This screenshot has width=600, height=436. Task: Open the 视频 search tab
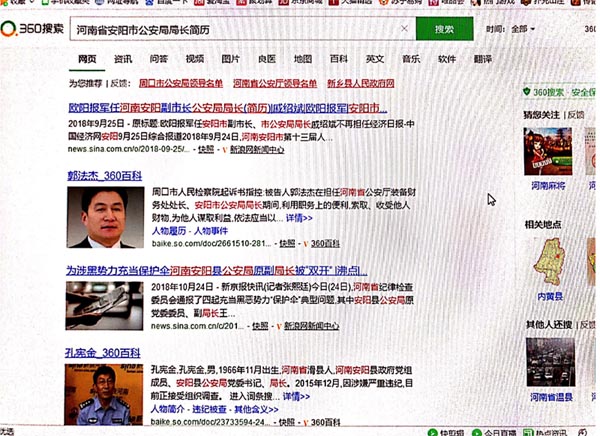194,60
